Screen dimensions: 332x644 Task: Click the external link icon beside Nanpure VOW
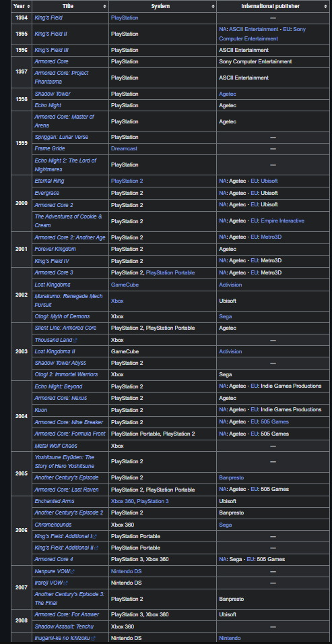point(73,572)
